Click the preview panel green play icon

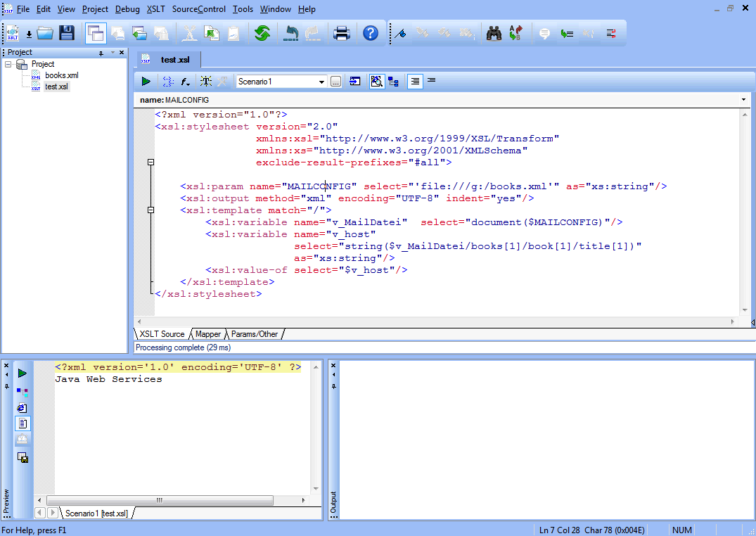[23, 374]
